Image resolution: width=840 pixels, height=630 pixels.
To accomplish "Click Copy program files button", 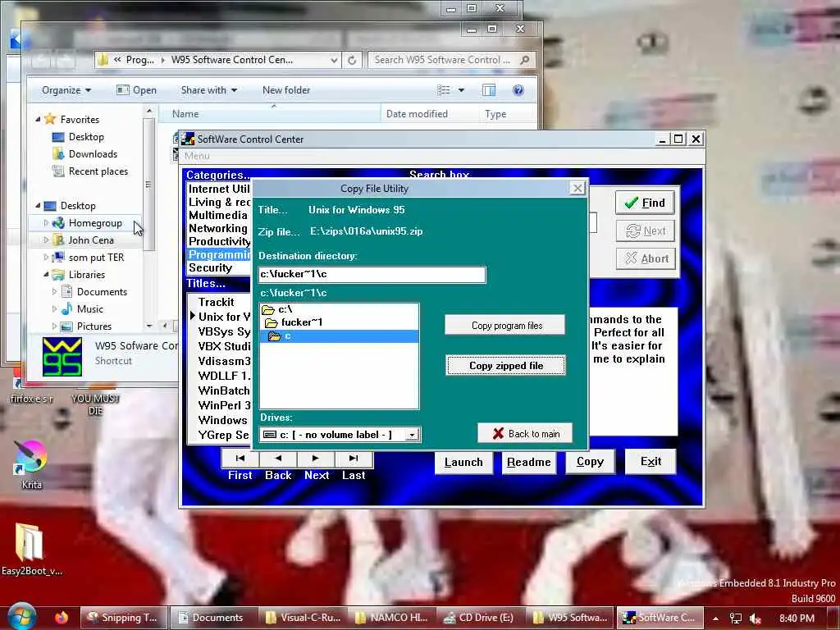I will tap(504, 325).
